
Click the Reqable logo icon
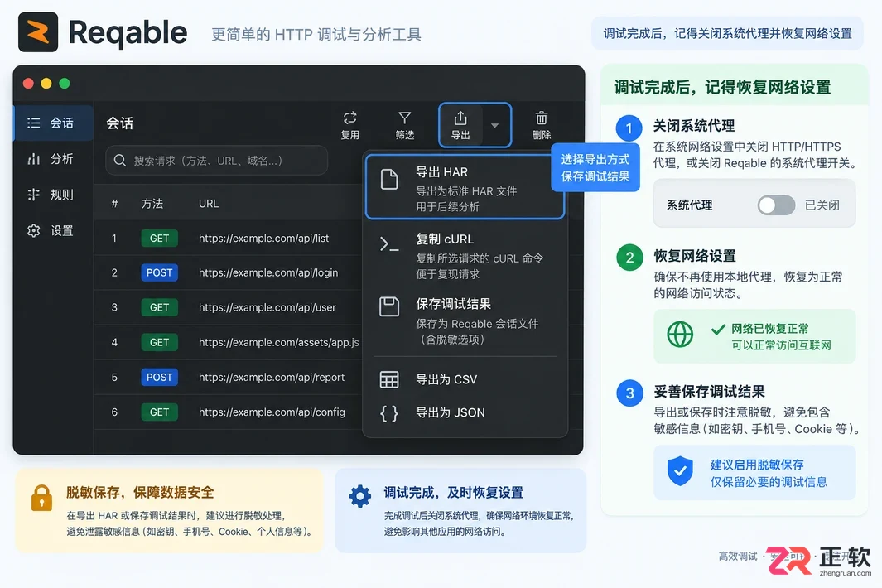pyautogui.click(x=38, y=32)
